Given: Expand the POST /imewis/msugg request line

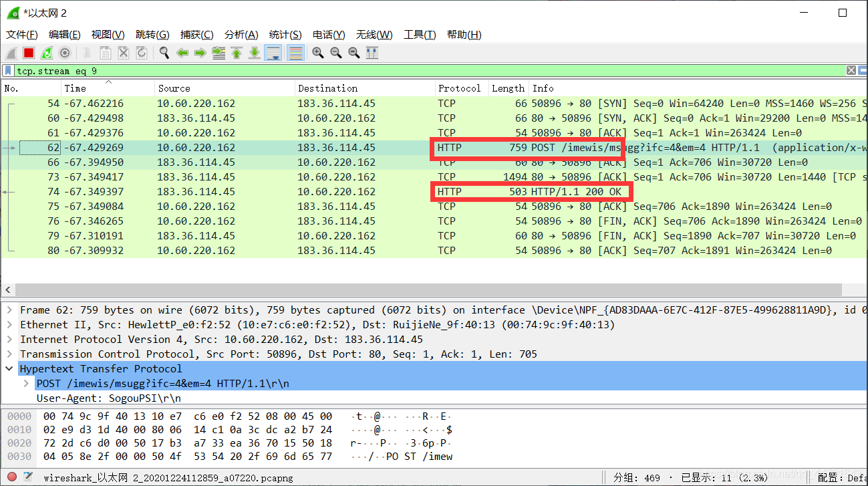Looking at the screenshot, I should tap(26, 384).
